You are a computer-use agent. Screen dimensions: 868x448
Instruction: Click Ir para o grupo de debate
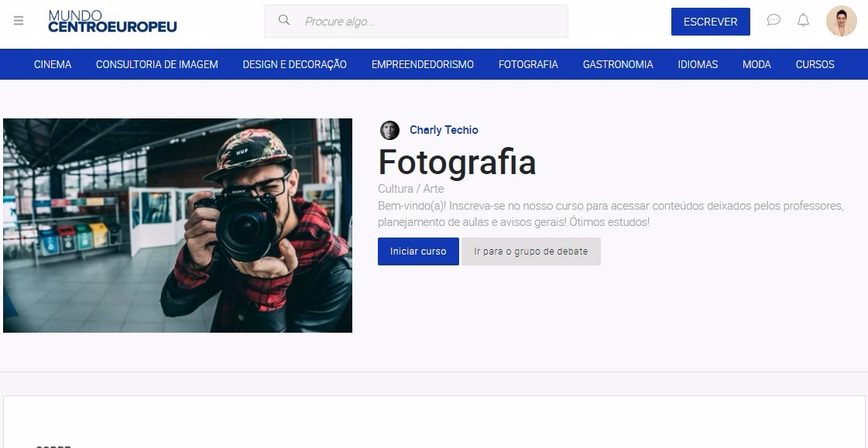tap(531, 251)
